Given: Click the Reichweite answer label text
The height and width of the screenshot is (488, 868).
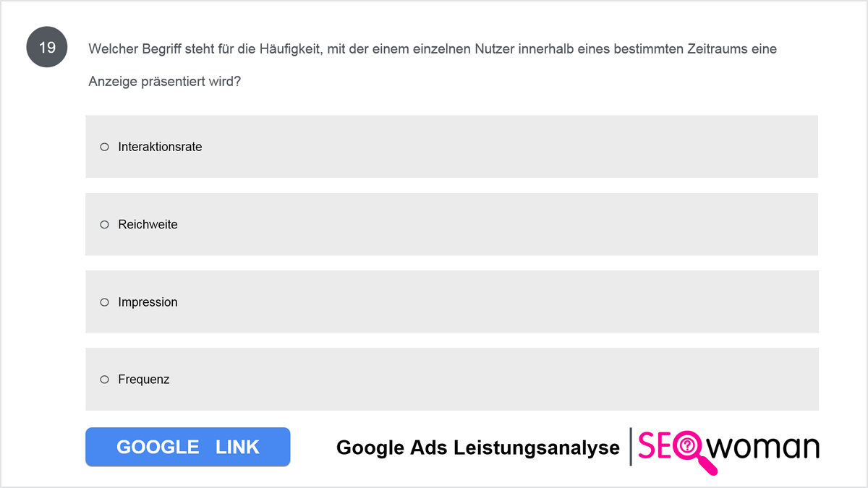Looking at the screenshot, I should 148,225.
